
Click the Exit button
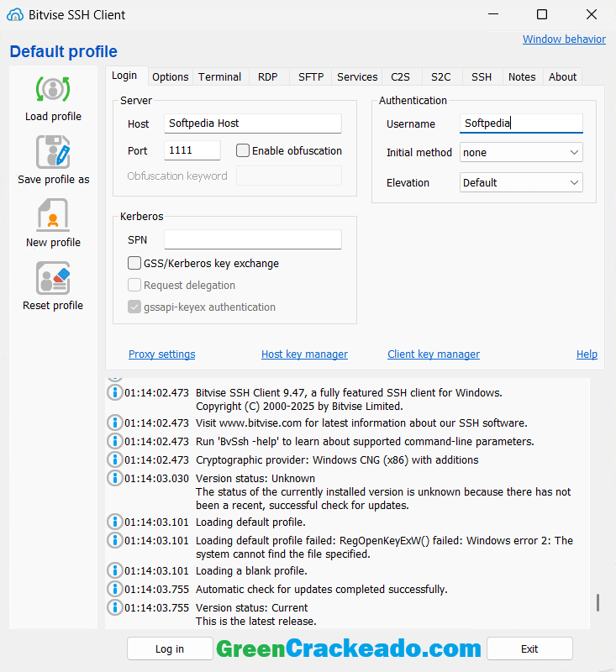[x=529, y=648]
